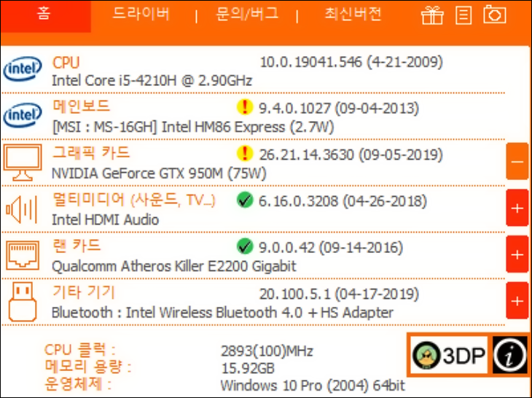Viewport: 532px width, 398px height.
Task: Click the 멀티미디어 (사운드, TV...) heading
Action: (134, 200)
